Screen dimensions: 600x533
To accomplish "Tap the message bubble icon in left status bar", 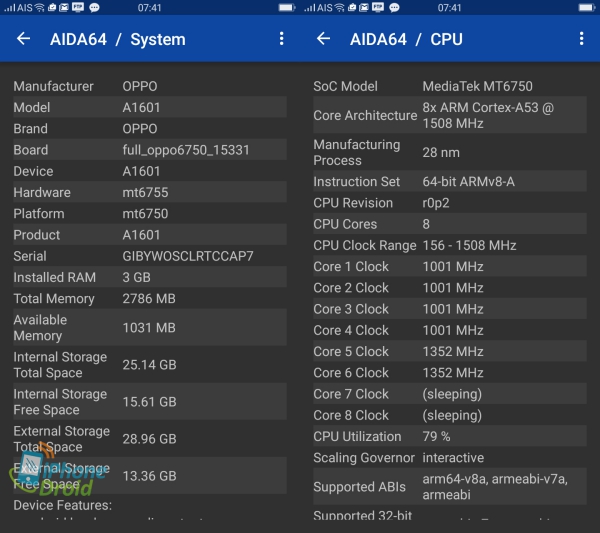I will pos(94,8).
